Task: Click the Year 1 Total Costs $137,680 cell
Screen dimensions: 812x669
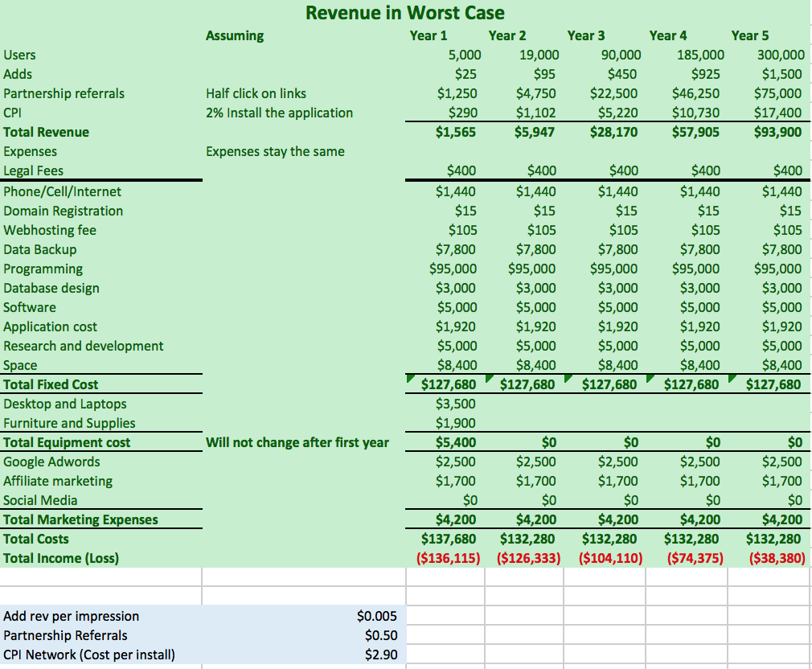Action: click(449, 539)
